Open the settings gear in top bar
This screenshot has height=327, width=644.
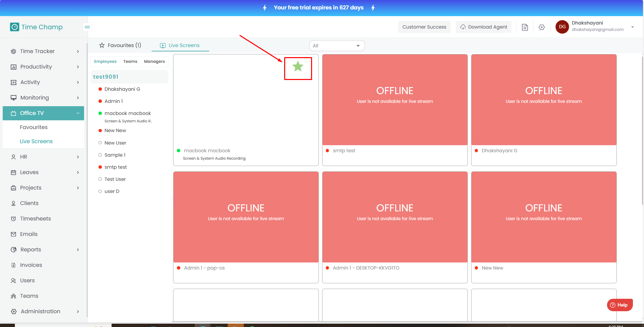pos(542,27)
